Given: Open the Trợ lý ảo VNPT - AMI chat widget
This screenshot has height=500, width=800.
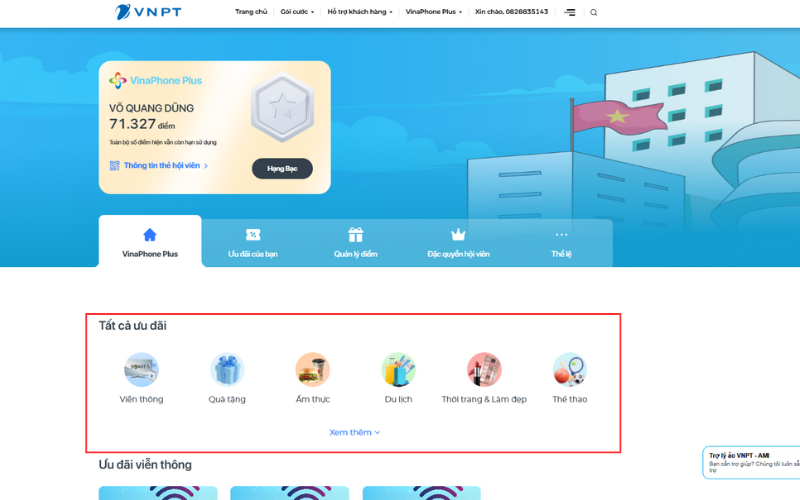Looking at the screenshot, I should point(751,462).
